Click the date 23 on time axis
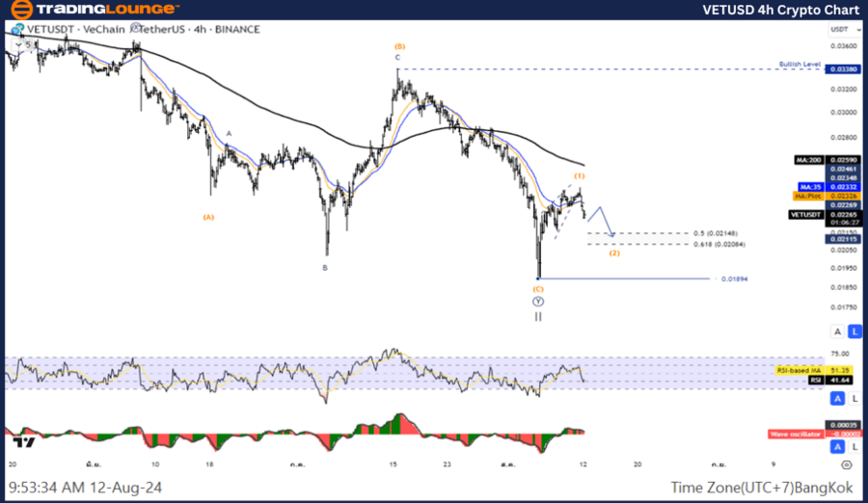Viewport: 868px width, 503px height. point(447,464)
